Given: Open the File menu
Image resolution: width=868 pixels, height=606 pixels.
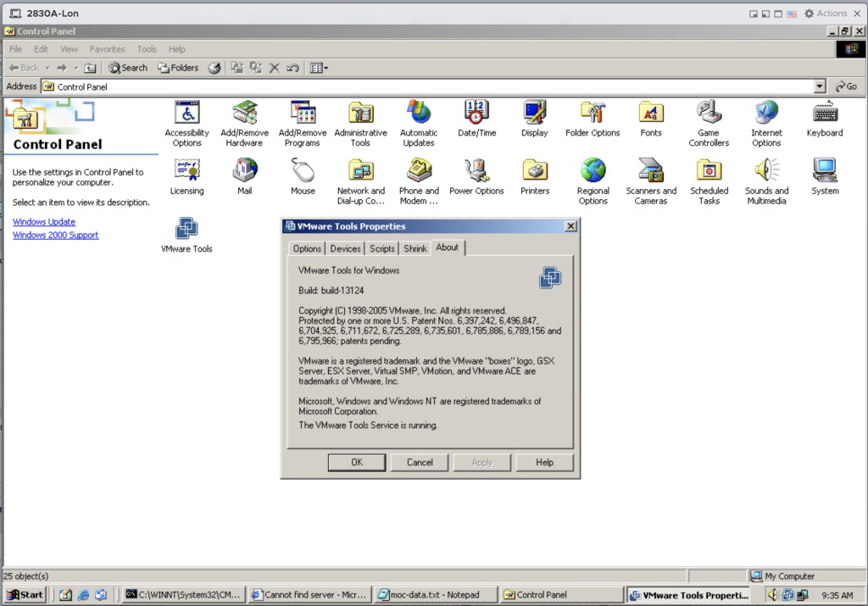Looking at the screenshot, I should pyautogui.click(x=15, y=49).
